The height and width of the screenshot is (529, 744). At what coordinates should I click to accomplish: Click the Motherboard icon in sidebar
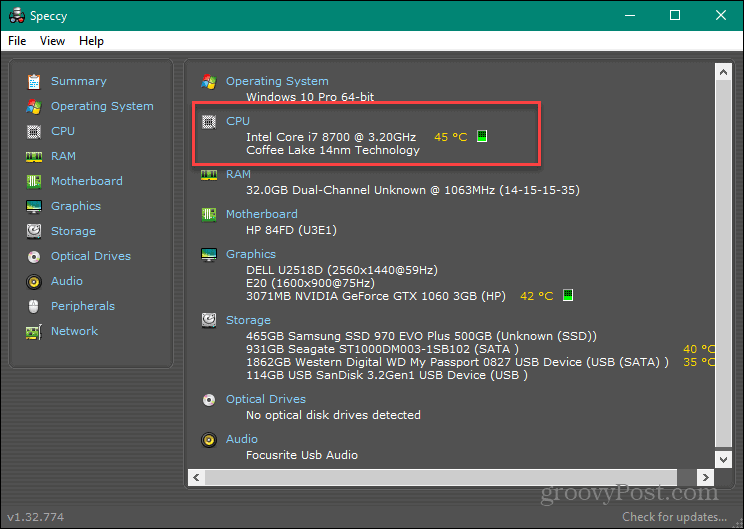34,181
